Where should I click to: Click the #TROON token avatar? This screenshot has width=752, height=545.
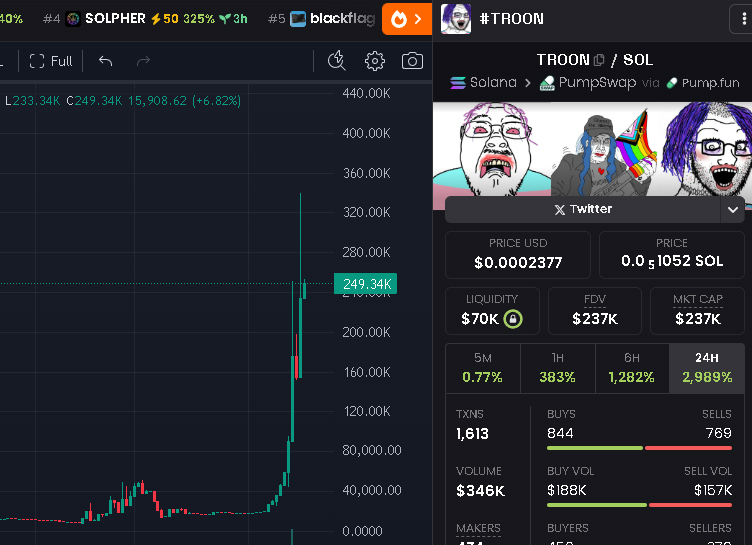coord(456,19)
